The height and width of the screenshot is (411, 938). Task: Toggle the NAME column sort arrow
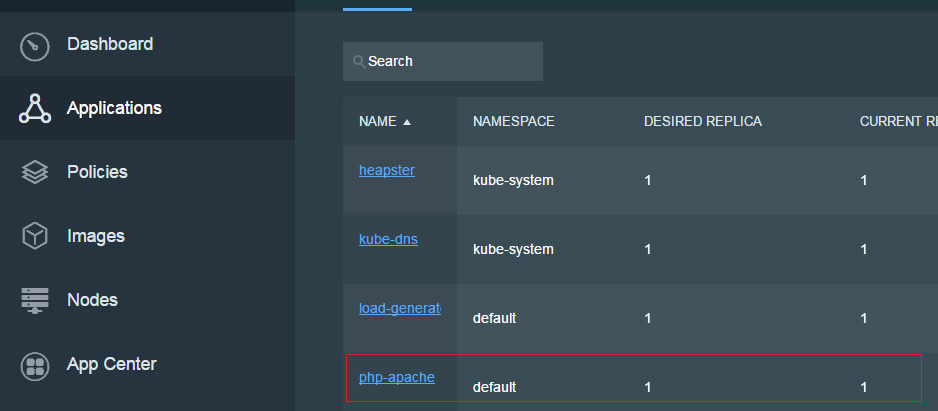(x=407, y=122)
